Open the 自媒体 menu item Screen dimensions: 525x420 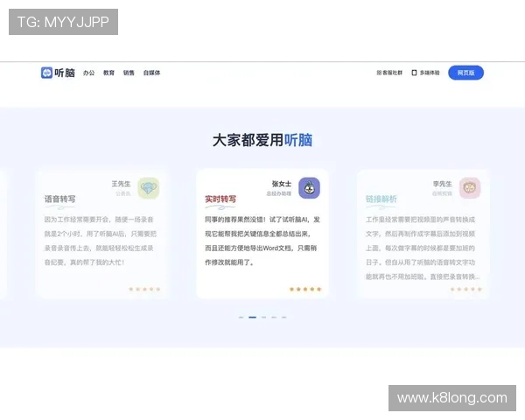click(151, 73)
